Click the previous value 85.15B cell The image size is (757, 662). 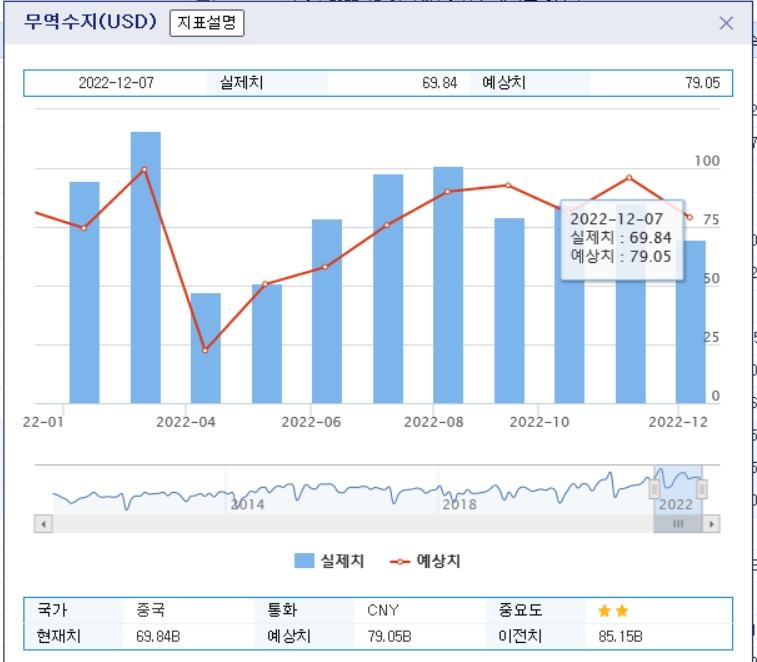tap(620, 636)
